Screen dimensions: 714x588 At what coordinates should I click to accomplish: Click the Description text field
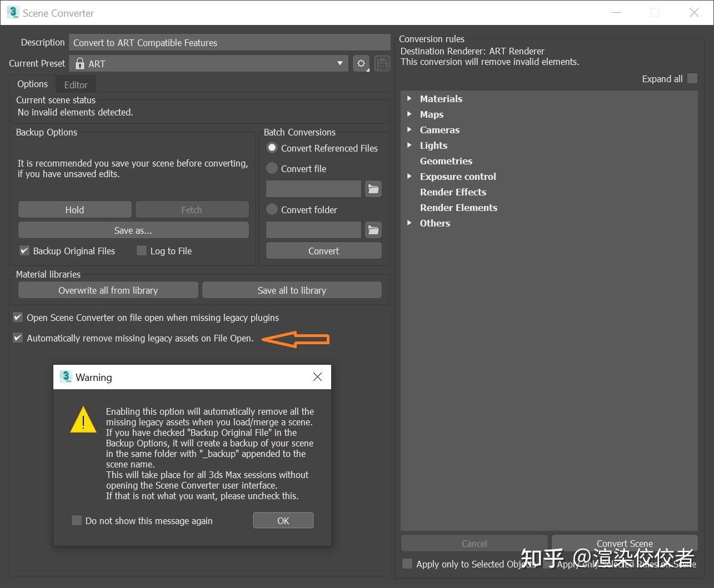tap(229, 42)
